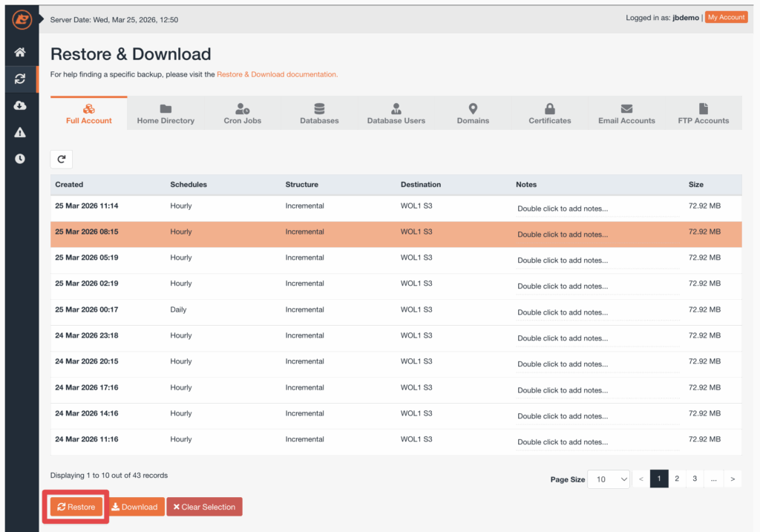Open the clock queue sidebar icon
This screenshot has height=532, width=760.
click(20, 159)
